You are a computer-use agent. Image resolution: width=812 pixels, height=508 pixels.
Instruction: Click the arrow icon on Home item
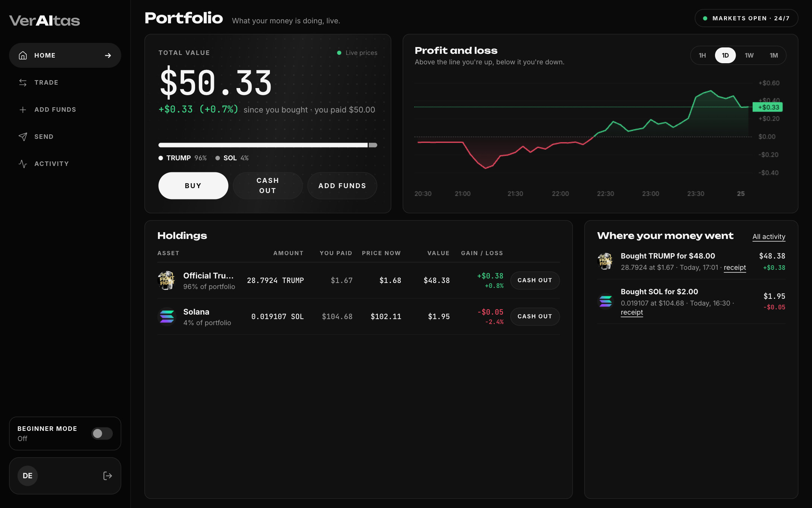point(108,55)
